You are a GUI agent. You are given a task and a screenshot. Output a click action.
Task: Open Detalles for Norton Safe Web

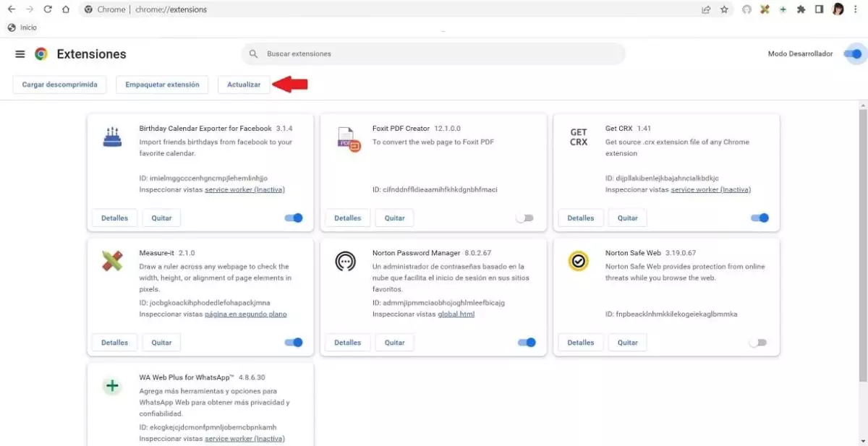(x=581, y=342)
